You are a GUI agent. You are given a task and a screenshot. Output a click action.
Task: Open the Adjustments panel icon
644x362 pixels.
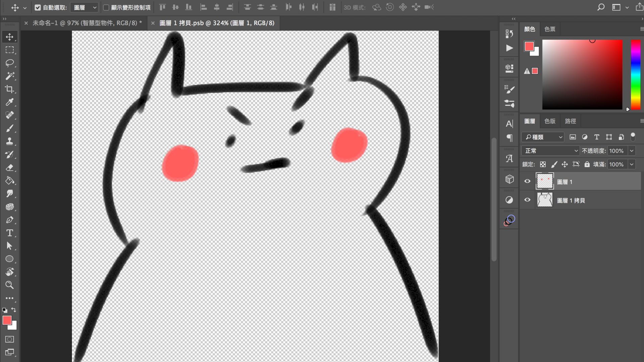(509, 200)
